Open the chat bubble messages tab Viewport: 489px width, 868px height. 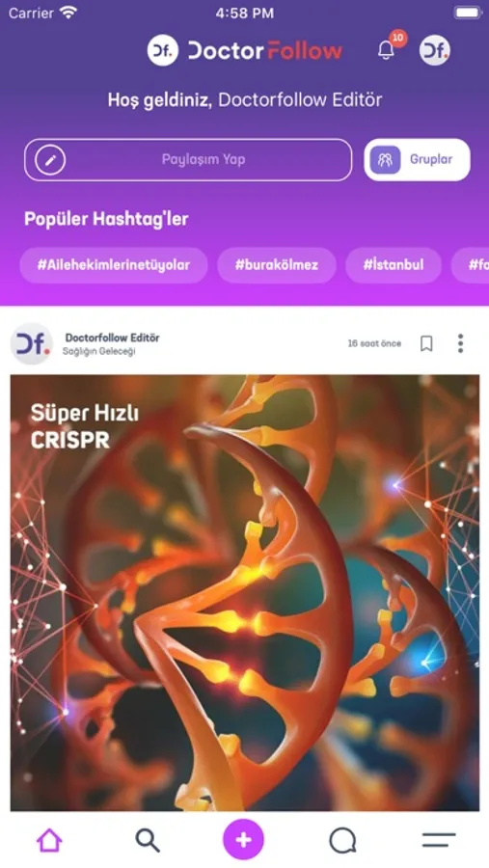342,841
